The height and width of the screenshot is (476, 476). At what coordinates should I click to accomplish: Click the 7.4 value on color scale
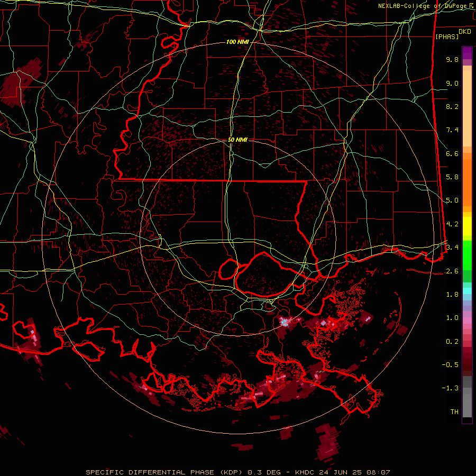point(452,130)
